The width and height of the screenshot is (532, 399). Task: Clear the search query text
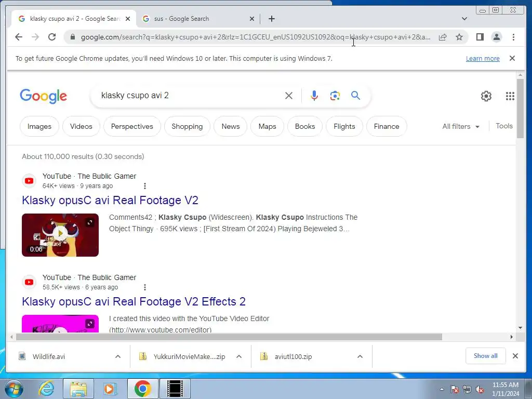pyautogui.click(x=289, y=96)
